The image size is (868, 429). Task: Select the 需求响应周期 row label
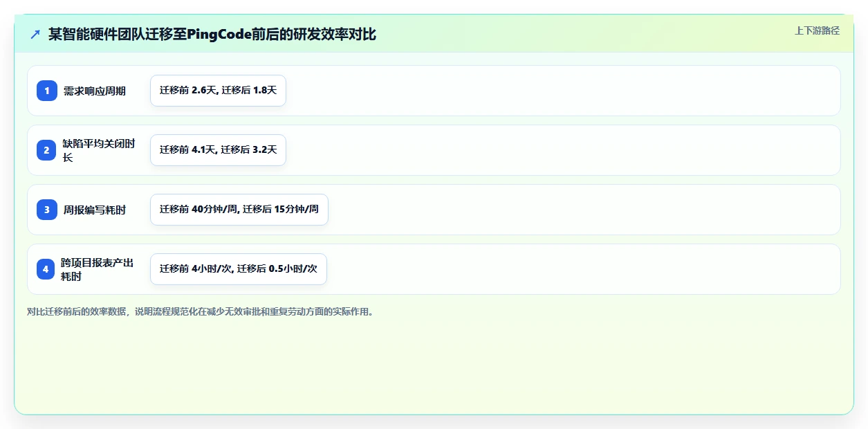pyautogui.click(x=95, y=91)
